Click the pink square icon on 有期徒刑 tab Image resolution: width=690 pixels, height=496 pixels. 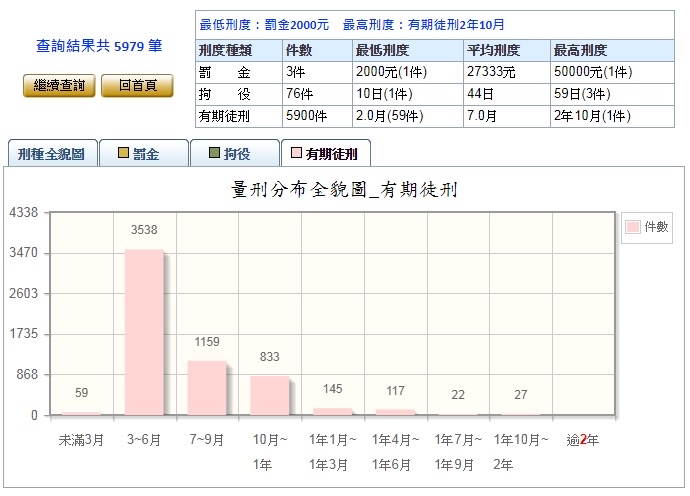coord(296,154)
